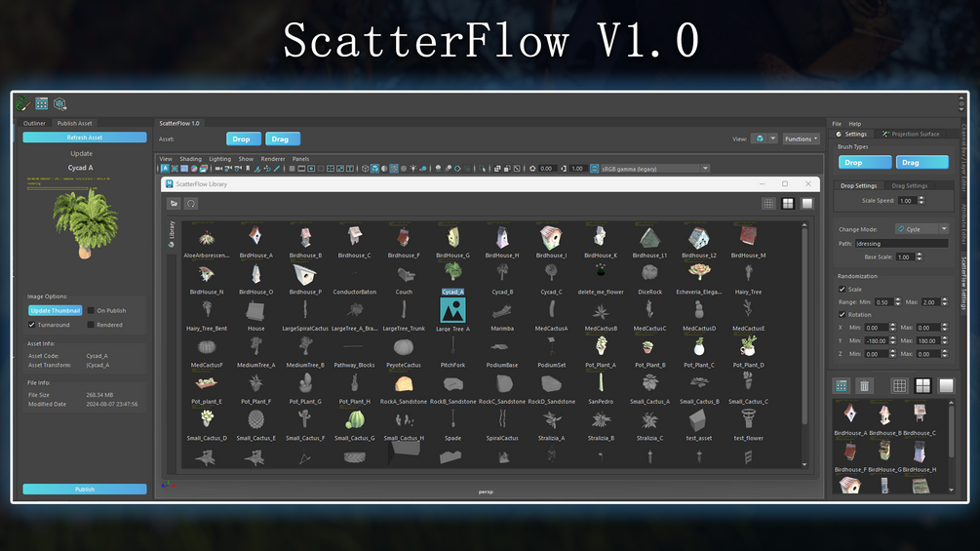Toggle the Turnaround checkbox
The image size is (980, 551).
(31, 325)
